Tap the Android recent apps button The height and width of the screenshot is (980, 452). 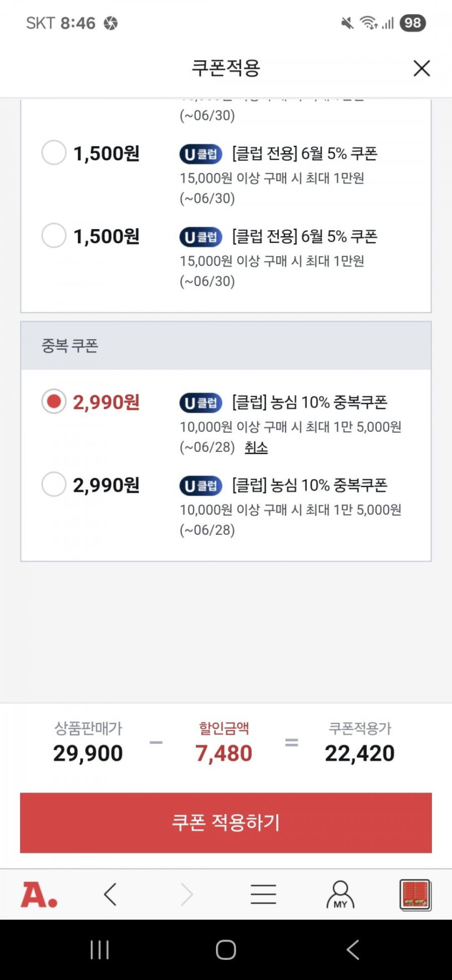pos(100,950)
